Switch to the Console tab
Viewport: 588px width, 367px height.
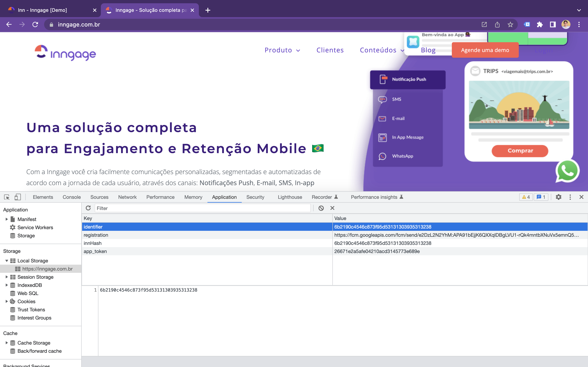tap(71, 197)
